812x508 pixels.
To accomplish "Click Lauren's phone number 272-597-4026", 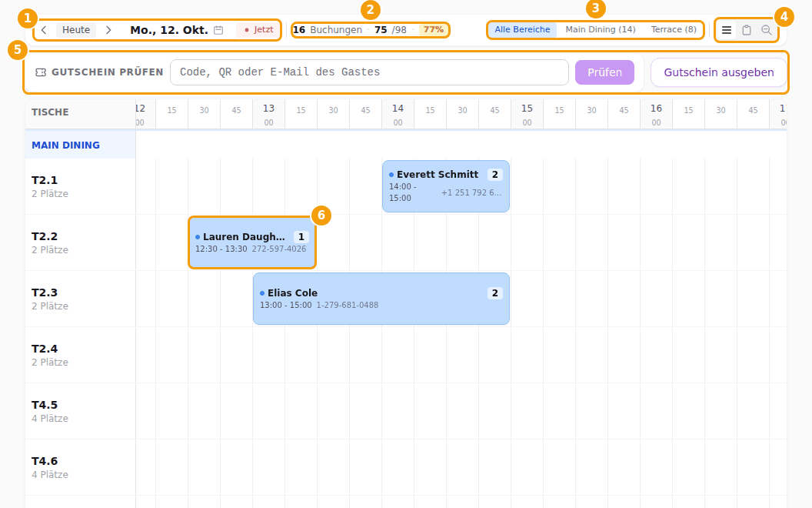I will 279,249.
